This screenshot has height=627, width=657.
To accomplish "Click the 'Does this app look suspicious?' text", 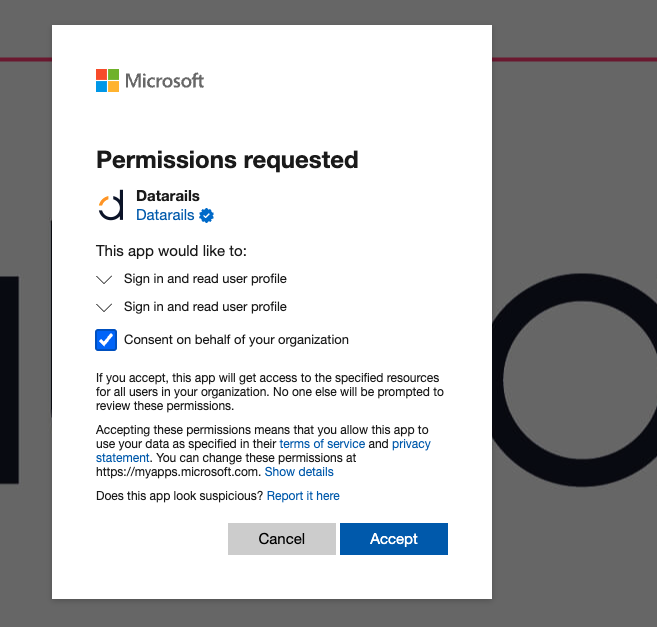I will coord(179,496).
